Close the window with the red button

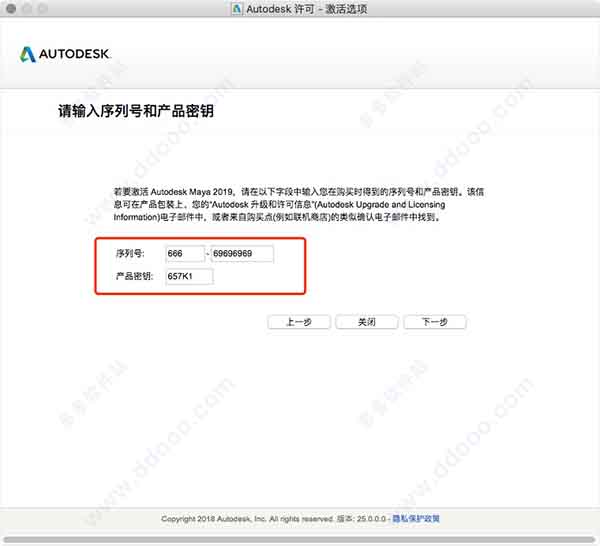point(11,8)
